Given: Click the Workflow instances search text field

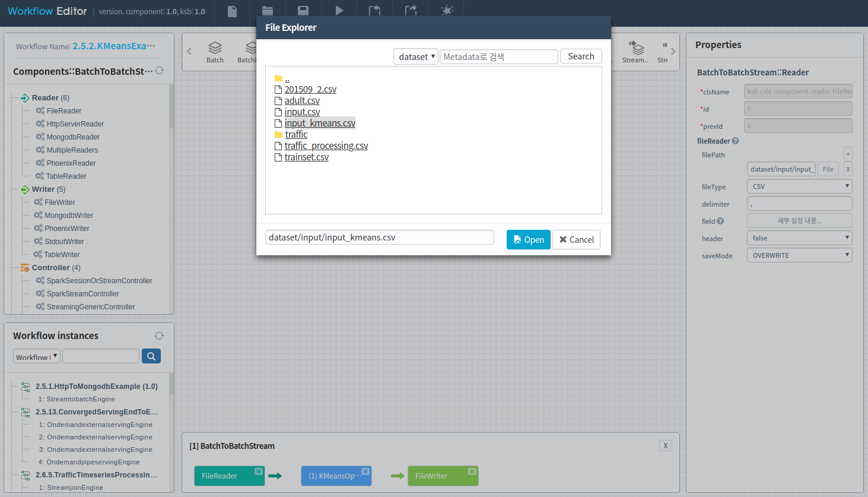Looking at the screenshot, I should coord(101,356).
